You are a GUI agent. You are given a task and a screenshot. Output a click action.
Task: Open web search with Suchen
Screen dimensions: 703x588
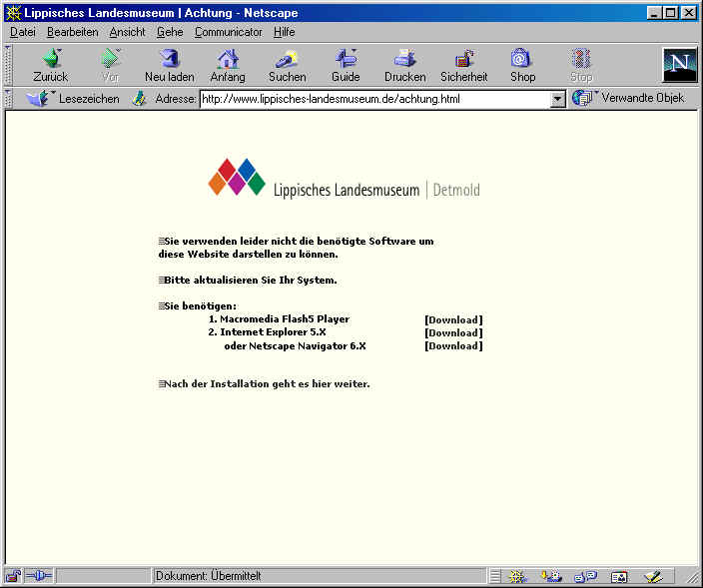click(287, 66)
